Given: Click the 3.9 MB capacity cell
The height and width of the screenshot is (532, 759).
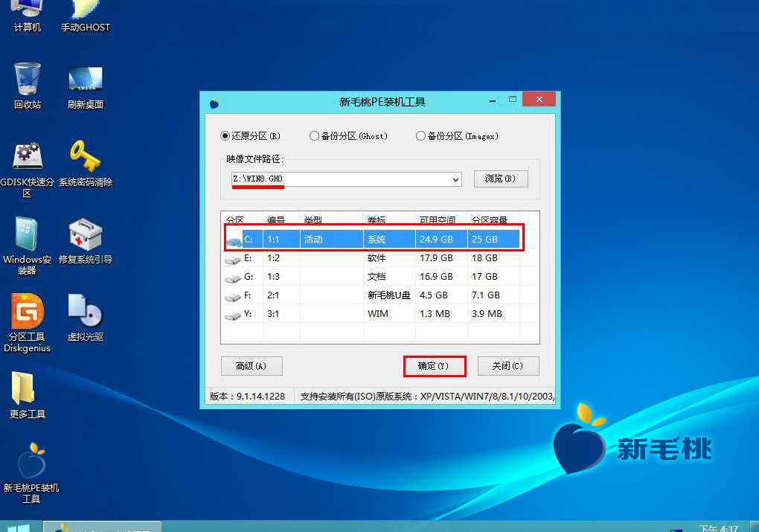Looking at the screenshot, I should click(x=487, y=314).
